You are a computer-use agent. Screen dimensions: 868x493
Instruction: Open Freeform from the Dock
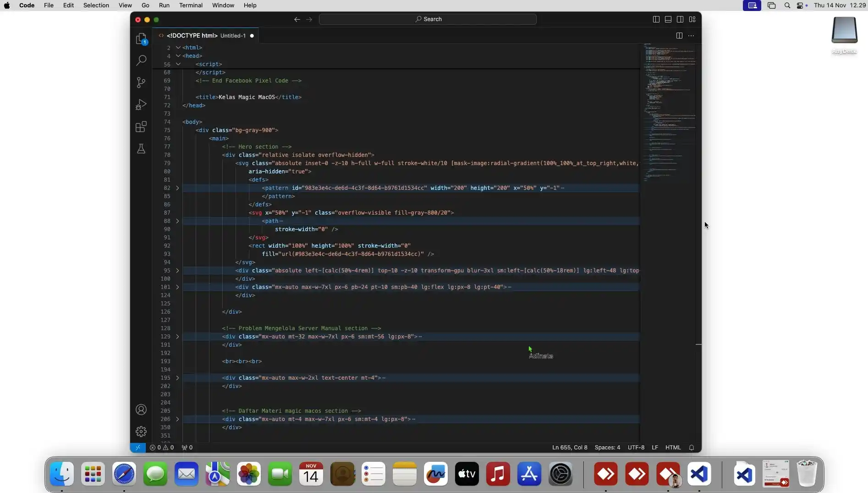[436, 474]
